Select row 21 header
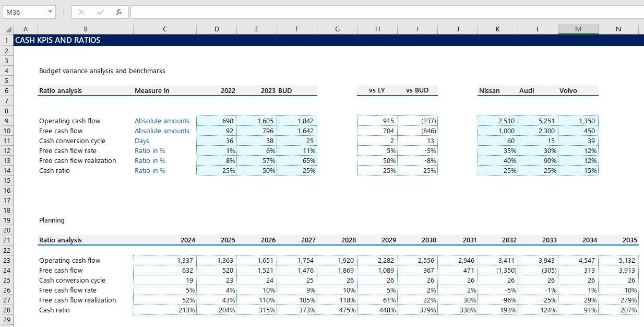The image size is (644, 327). (6, 240)
